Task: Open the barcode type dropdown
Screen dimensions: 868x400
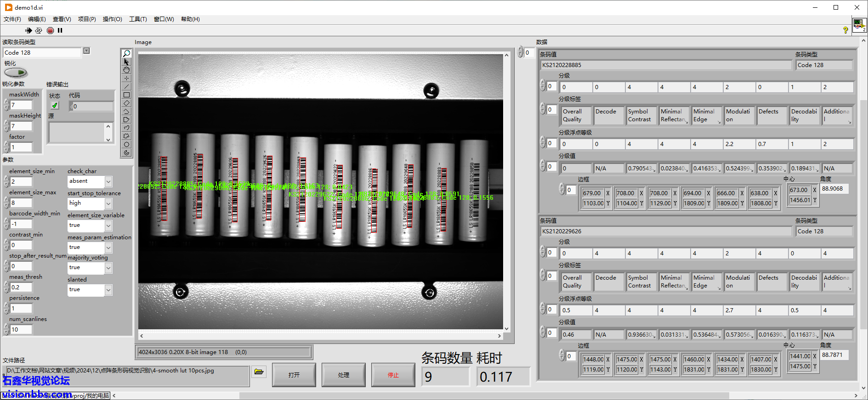Action: pos(86,51)
